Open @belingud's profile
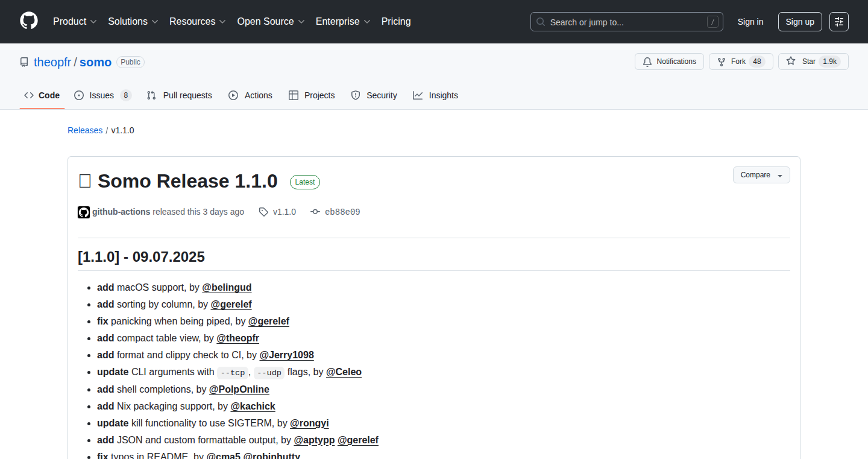 point(227,288)
